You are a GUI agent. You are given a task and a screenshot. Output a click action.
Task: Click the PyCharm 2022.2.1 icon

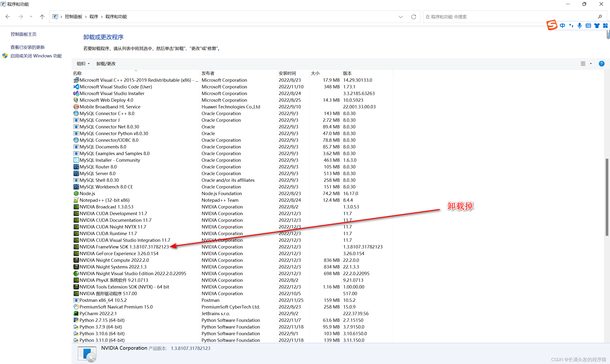tap(76, 313)
